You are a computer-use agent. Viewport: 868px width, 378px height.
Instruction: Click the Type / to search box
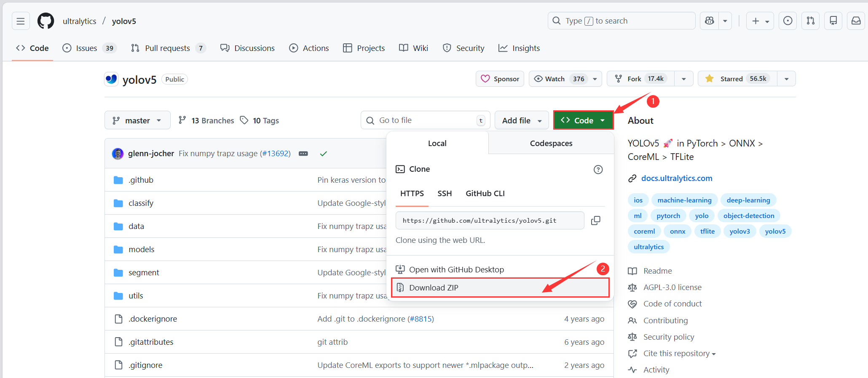622,21
